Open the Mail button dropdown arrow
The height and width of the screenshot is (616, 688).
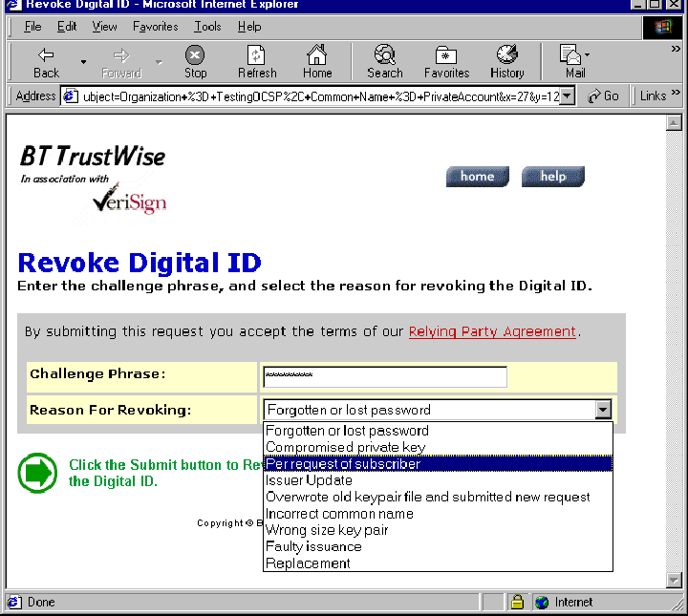587,55
